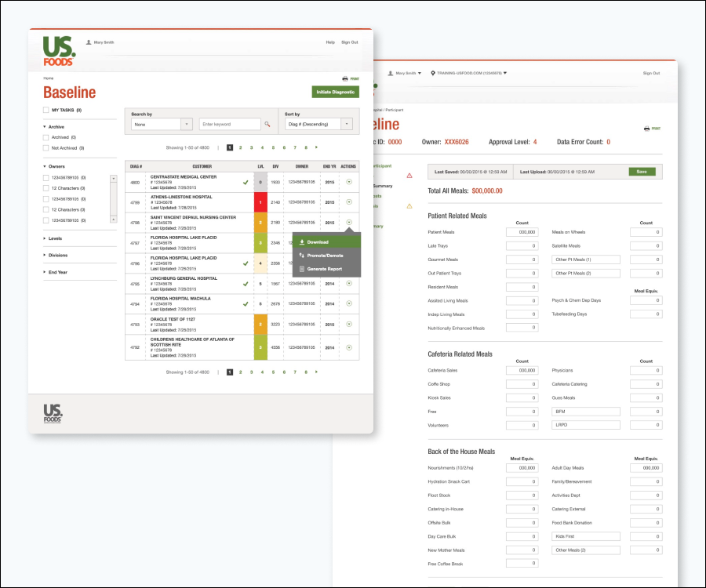Click next page arrow in top pagination
Screen dimensions: 706x588
click(x=317, y=147)
